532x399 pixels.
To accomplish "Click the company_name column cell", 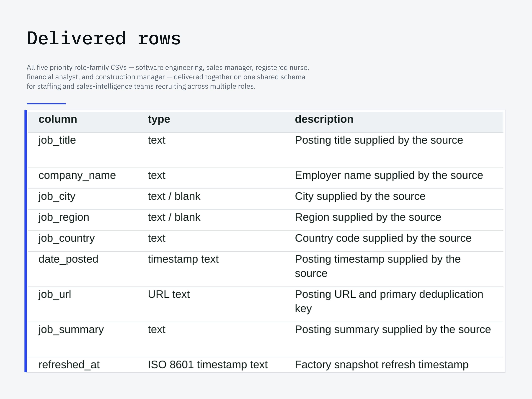I will [x=77, y=176].
